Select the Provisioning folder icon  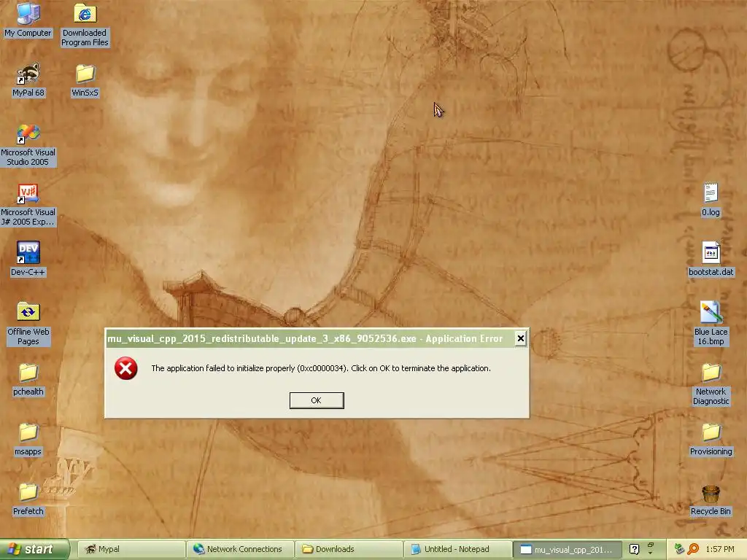(711, 440)
